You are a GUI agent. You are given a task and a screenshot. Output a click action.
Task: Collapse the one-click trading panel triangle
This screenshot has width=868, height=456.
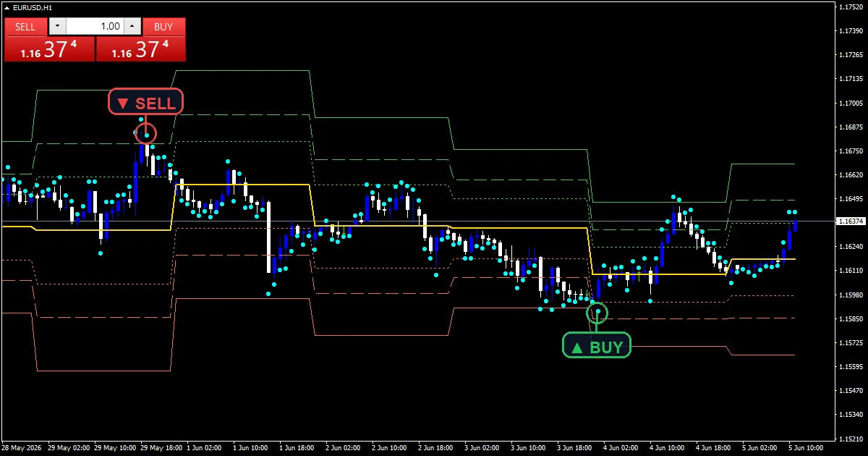[7, 7]
